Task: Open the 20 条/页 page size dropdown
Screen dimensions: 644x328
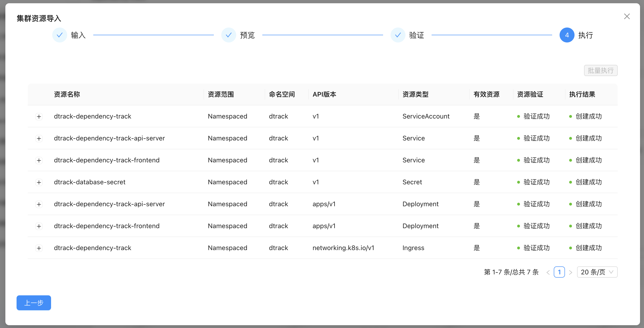Action: pos(597,272)
